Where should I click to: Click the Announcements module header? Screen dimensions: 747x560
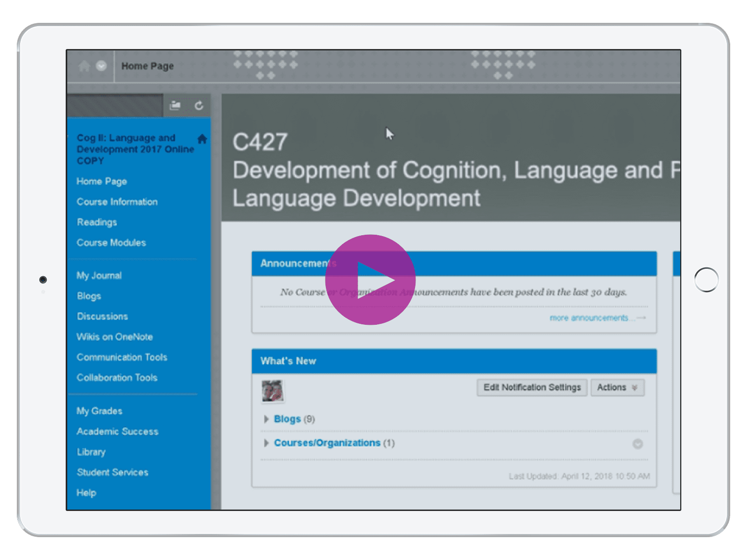point(454,264)
